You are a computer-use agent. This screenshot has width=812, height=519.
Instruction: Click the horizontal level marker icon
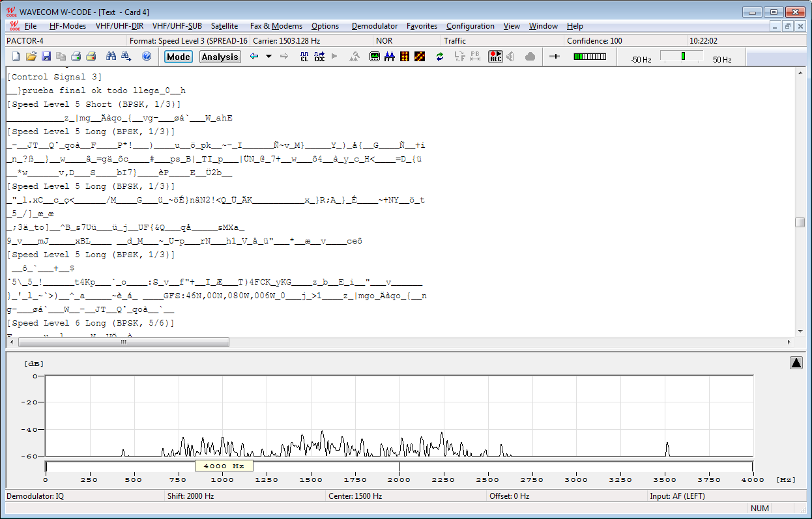coord(555,57)
